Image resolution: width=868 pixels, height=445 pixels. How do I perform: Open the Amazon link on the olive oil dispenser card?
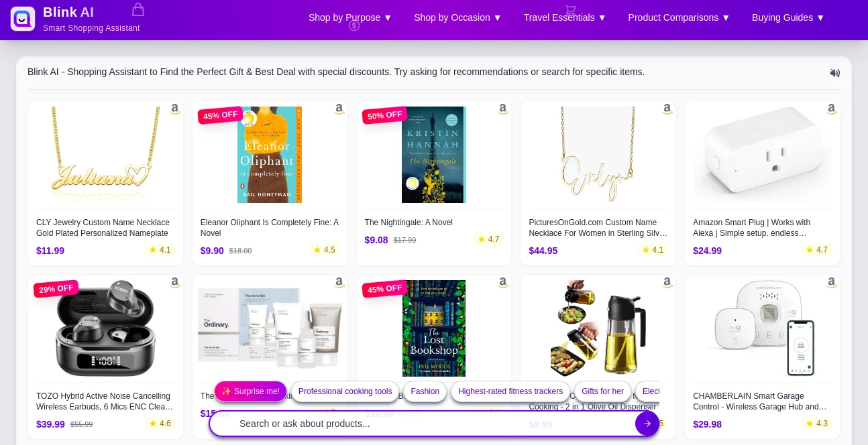click(x=667, y=282)
